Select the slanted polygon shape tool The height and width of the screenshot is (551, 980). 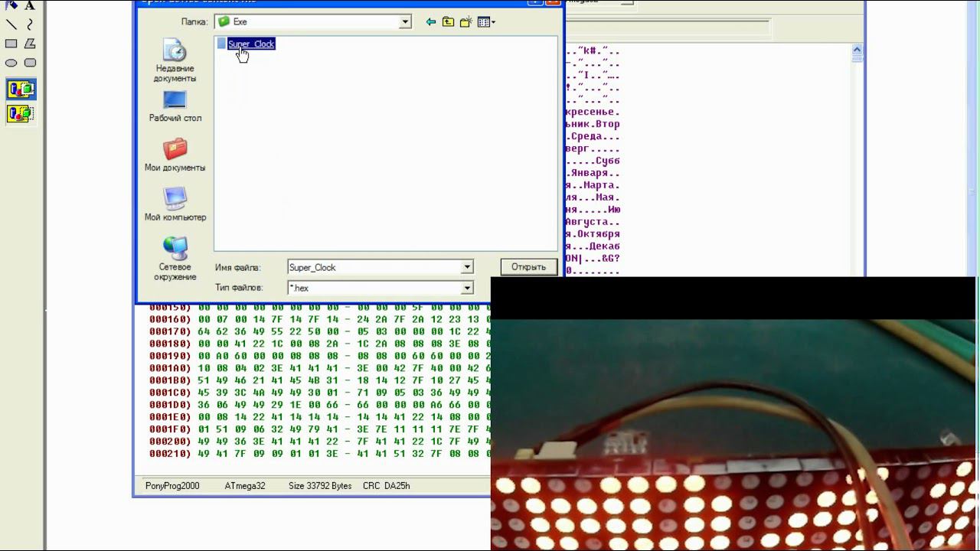(30, 44)
